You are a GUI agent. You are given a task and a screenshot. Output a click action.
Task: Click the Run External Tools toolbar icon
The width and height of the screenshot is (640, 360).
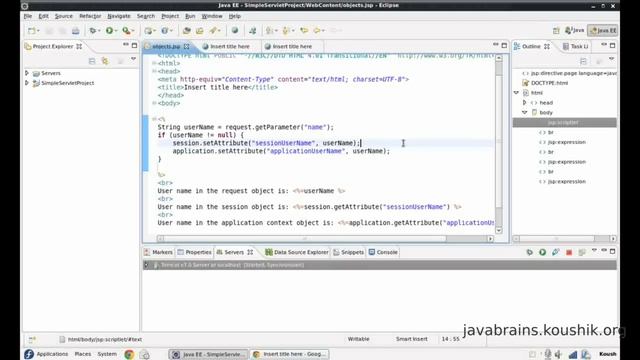[127, 31]
